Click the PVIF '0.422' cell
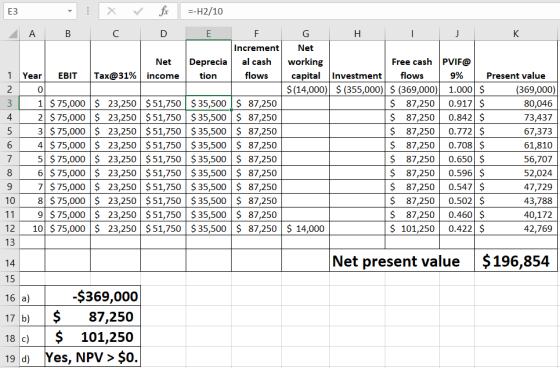The height and width of the screenshot is (368, 560). [x=457, y=228]
